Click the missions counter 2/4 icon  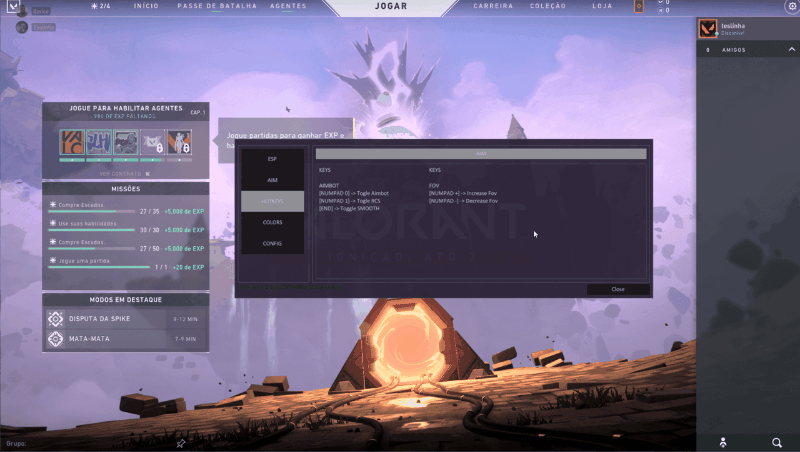point(101,6)
